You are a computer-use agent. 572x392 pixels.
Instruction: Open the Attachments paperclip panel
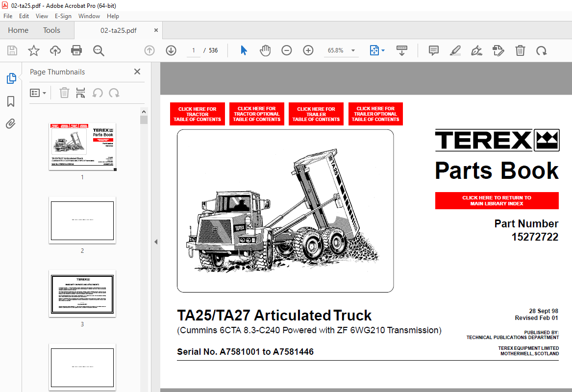pyautogui.click(x=11, y=124)
